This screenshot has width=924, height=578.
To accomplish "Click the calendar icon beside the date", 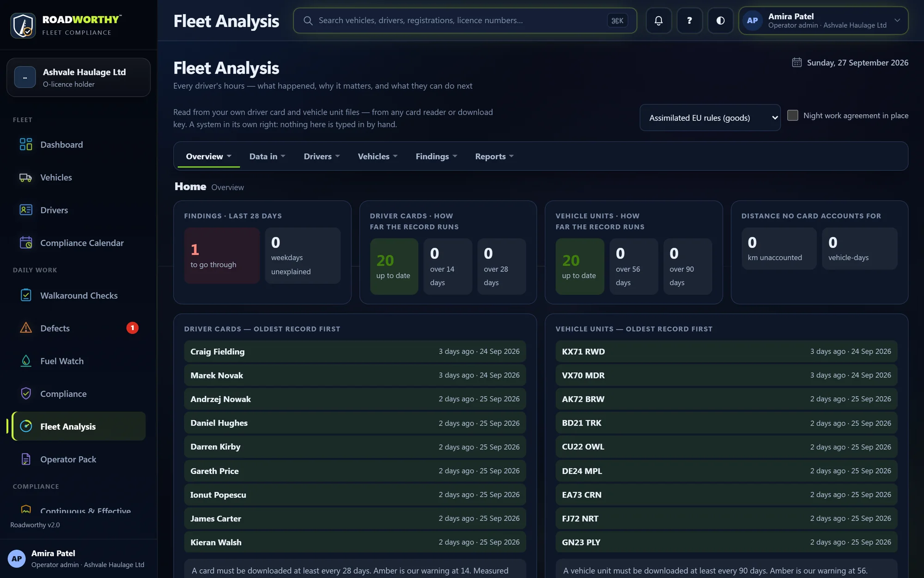I will [x=797, y=62].
